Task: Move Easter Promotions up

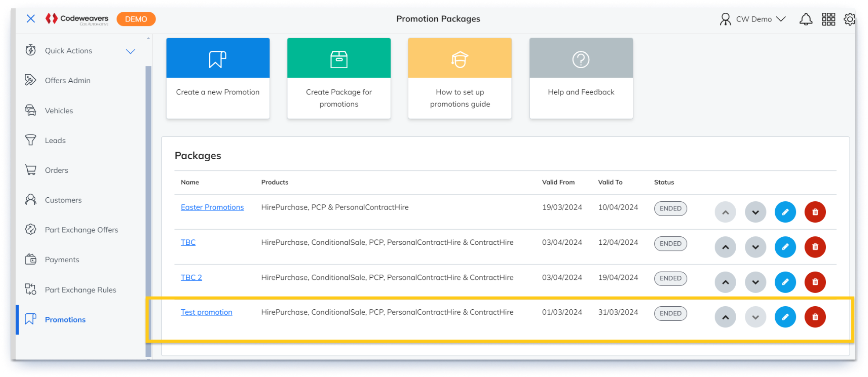Action: (x=725, y=212)
